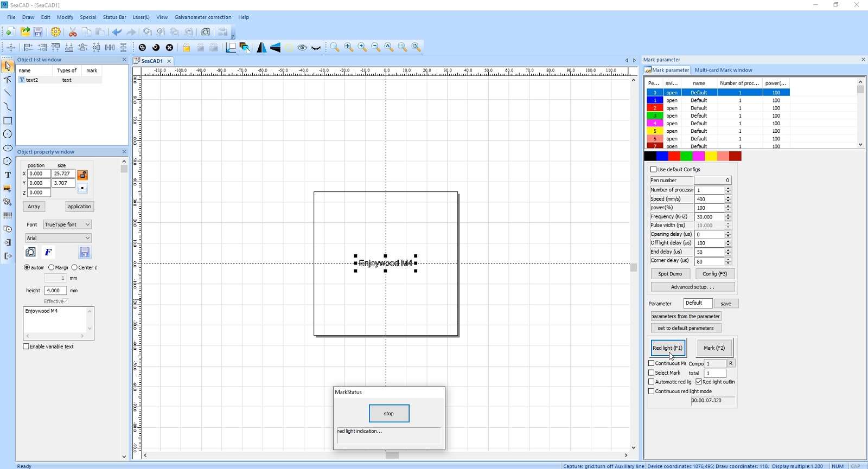
Task: Tick the Enable variable text checkbox
Action: click(x=26, y=346)
